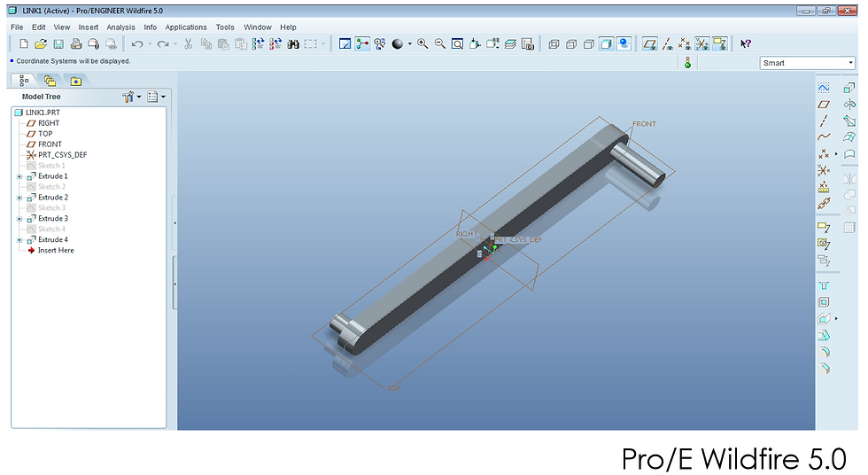868x475 pixels.
Task: Open the Analysis menu
Action: (120, 27)
